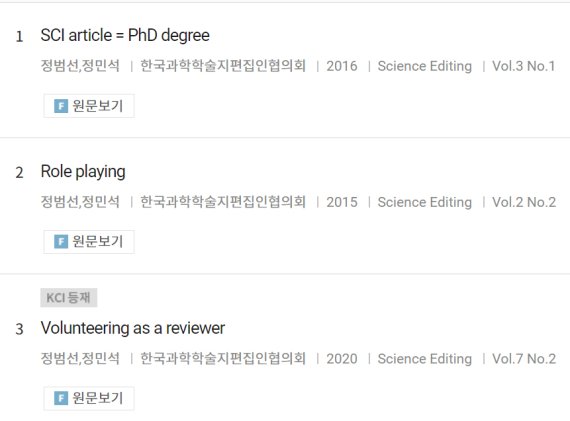The height and width of the screenshot is (421, 570).
Task: Click Vol.7 No.2 issue link
Action: coord(524,359)
